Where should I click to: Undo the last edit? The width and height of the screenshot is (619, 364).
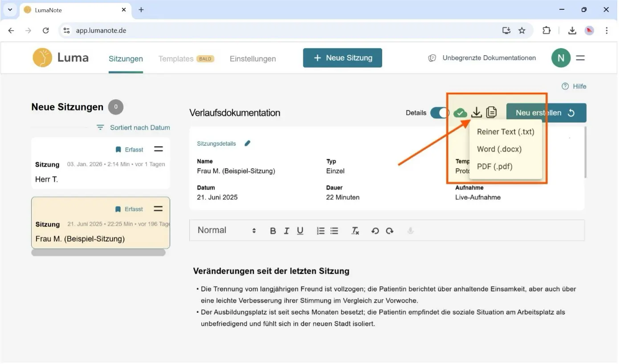pyautogui.click(x=375, y=231)
